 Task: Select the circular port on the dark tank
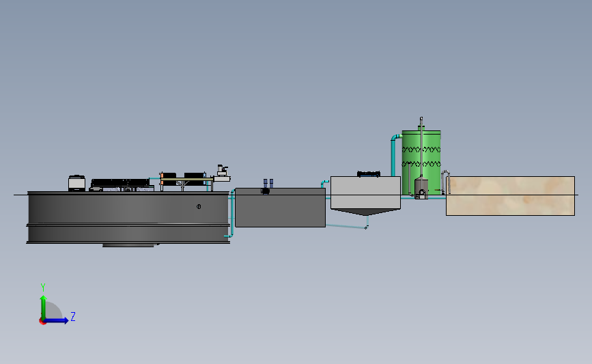[x=199, y=206]
